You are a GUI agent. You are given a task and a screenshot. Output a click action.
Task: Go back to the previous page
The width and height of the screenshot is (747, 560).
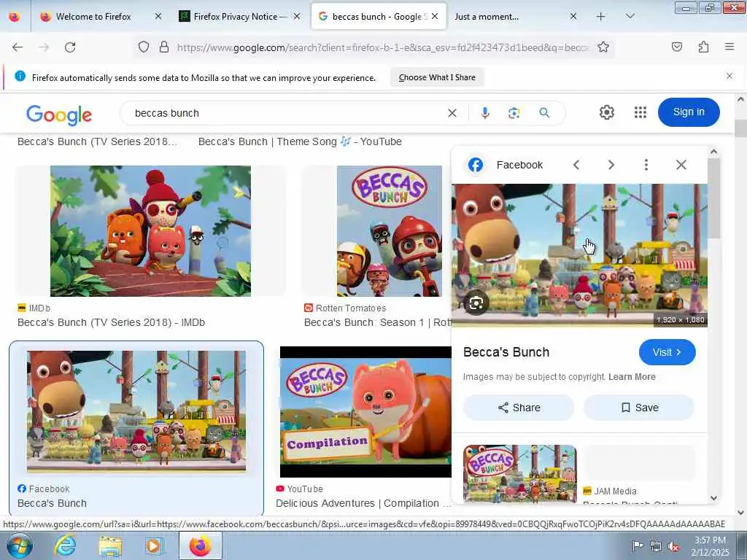18,47
